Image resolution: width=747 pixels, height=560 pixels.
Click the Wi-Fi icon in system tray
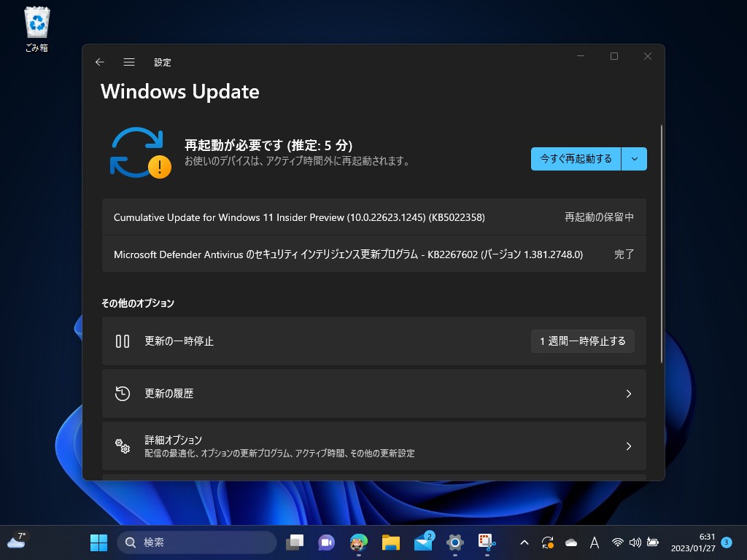[x=619, y=542]
